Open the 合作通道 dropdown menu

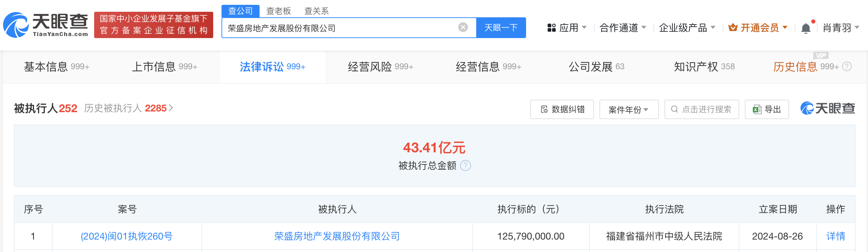(x=622, y=28)
